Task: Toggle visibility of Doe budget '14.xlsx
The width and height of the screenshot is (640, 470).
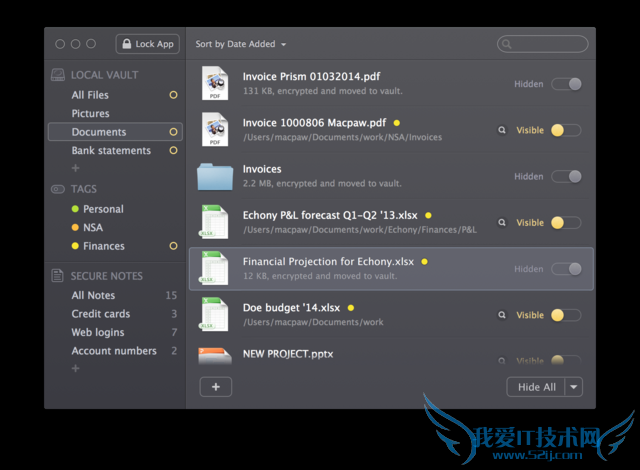Action: 567,315
